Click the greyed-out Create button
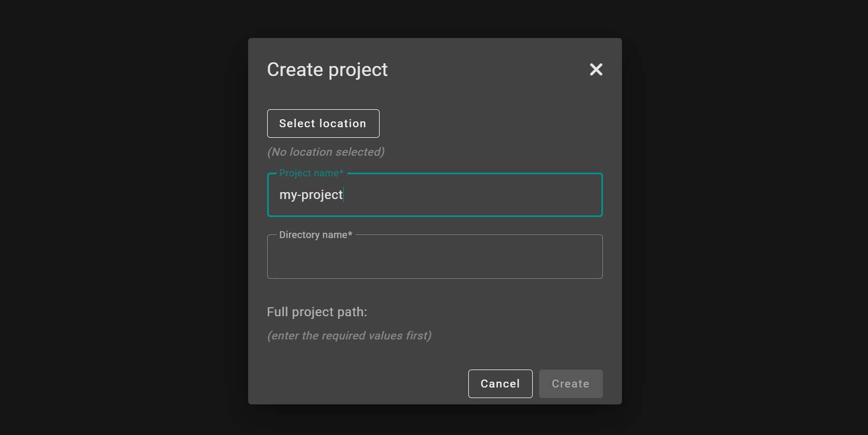The height and width of the screenshot is (435, 868). tap(571, 384)
